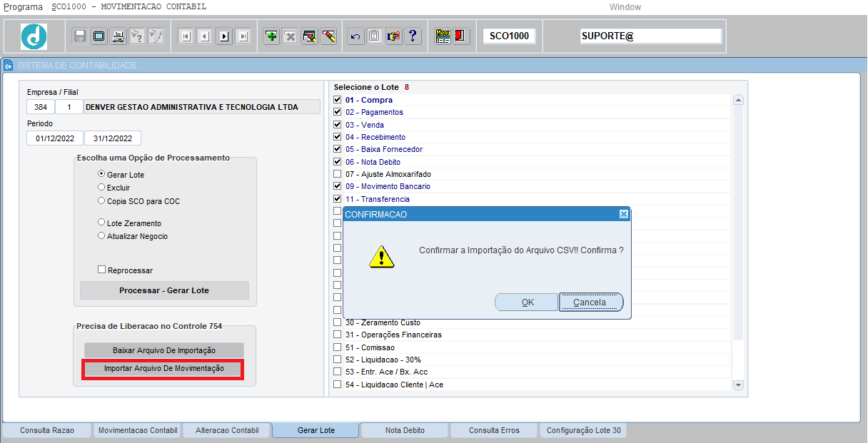The width and height of the screenshot is (868, 443).
Task: Click the gray X delete record icon
Action: 291,36
